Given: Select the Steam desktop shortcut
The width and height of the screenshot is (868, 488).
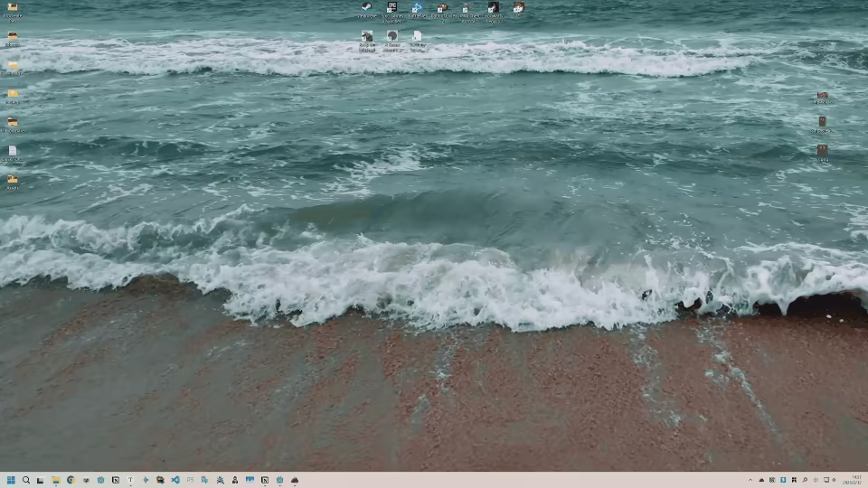Looking at the screenshot, I should (x=366, y=10).
